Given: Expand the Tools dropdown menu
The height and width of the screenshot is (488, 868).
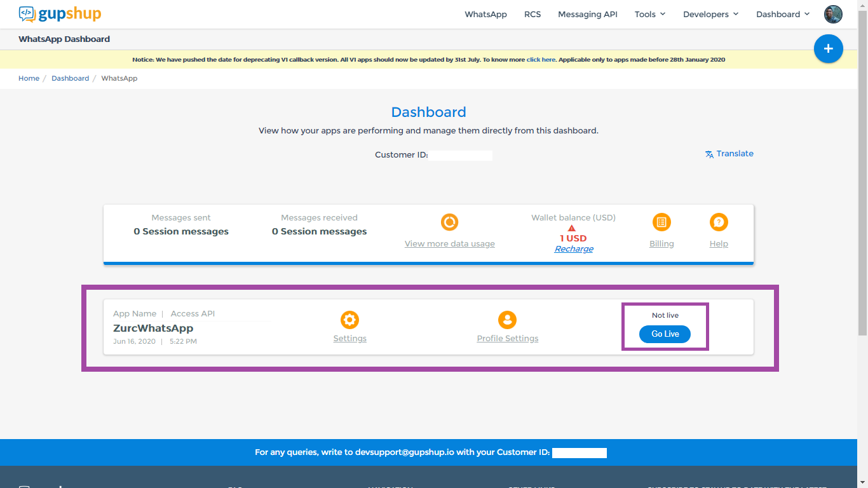Looking at the screenshot, I should (650, 14).
